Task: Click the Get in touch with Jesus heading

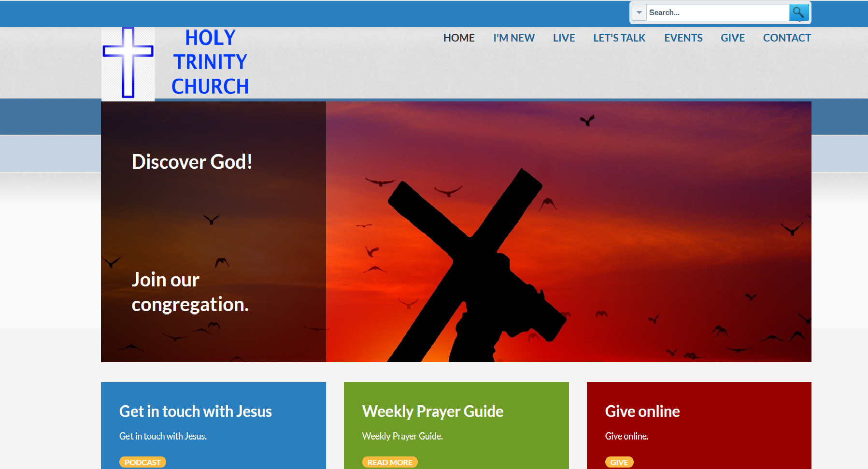Action: click(196, 411)
